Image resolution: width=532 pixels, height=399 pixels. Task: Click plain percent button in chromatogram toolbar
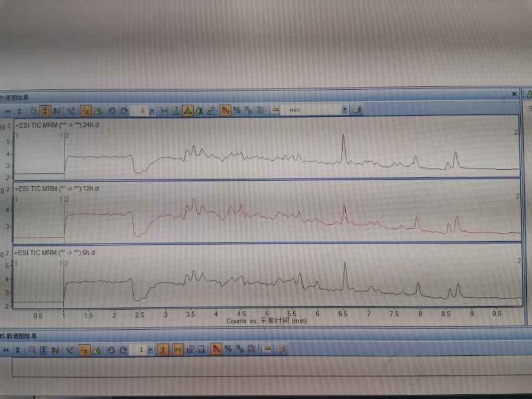click(237, 110)
